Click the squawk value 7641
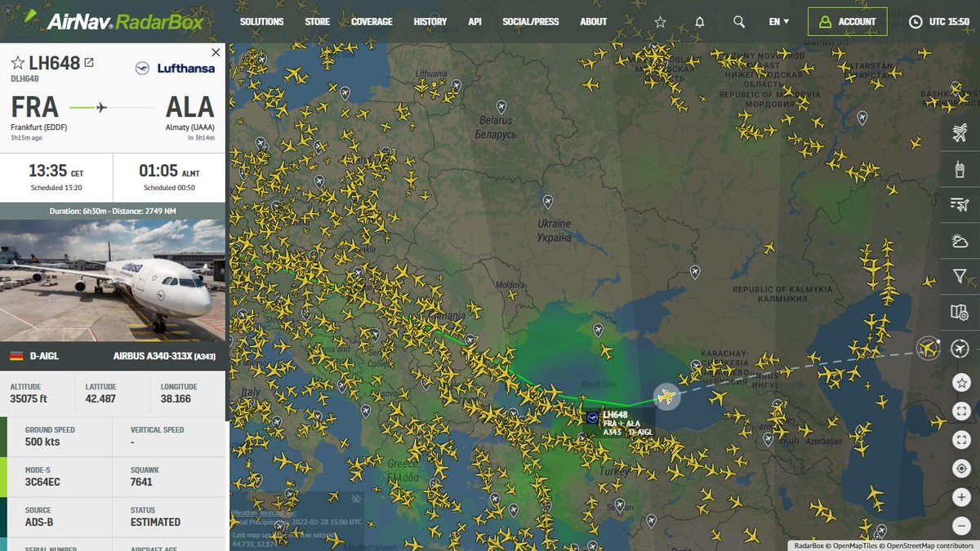This screenshot has width=980, height=551. point(142,482)
